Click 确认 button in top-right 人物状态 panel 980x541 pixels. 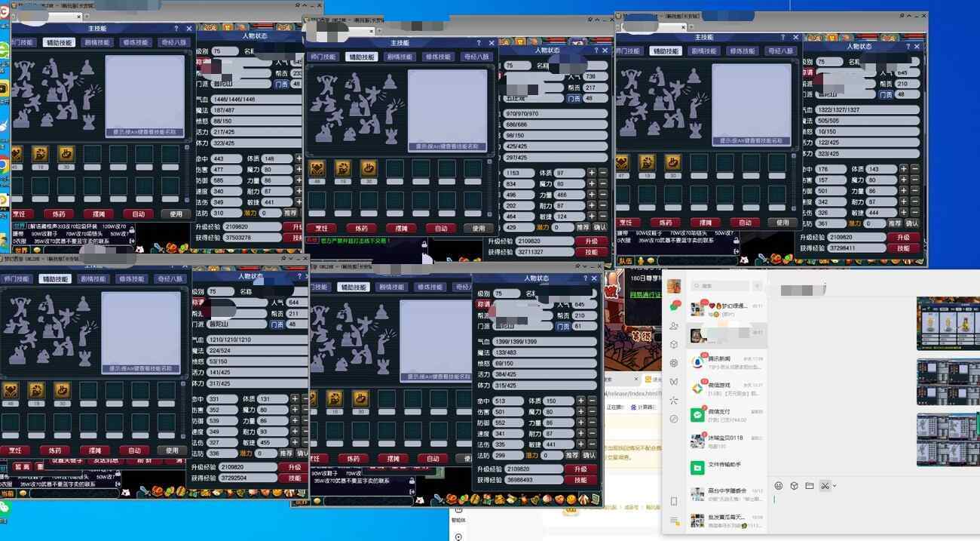[912, 223]
